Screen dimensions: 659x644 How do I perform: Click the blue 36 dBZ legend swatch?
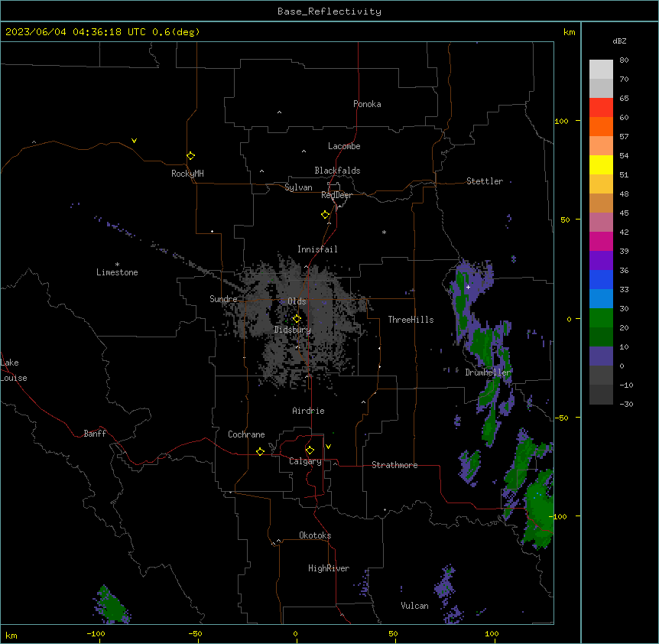(601, 279)
